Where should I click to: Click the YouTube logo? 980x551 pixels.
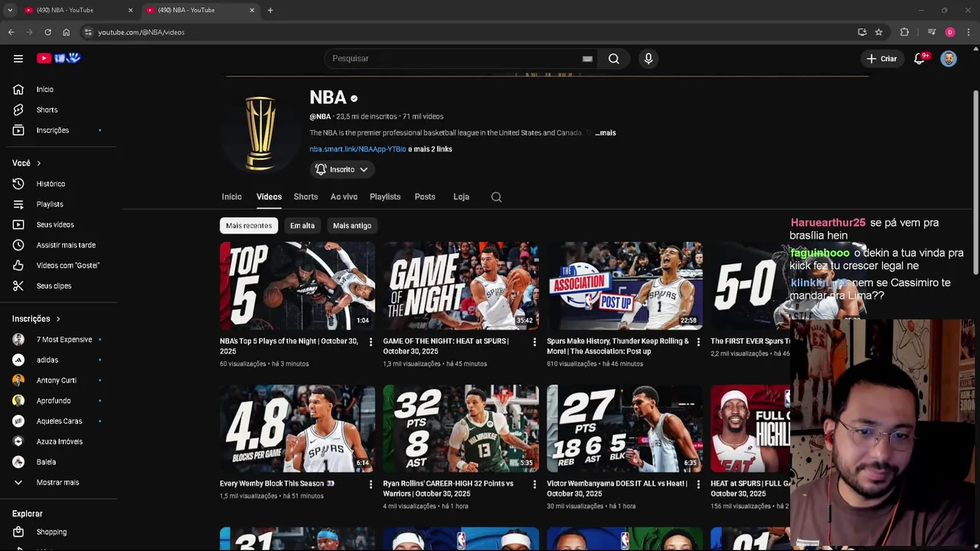pos(58,58)
